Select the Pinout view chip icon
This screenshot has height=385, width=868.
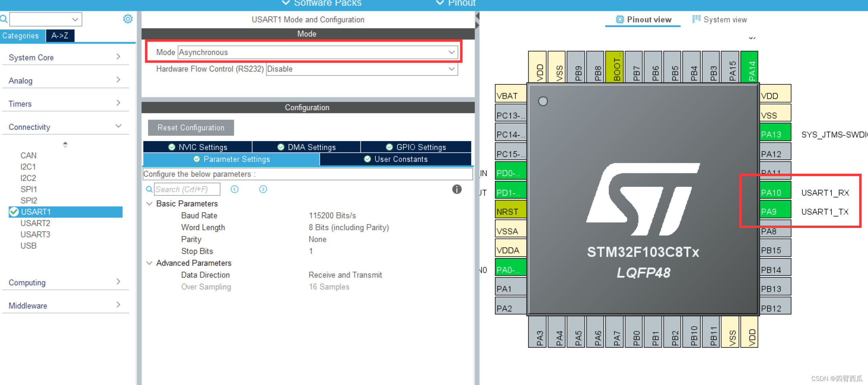click(x=620, y=19)
